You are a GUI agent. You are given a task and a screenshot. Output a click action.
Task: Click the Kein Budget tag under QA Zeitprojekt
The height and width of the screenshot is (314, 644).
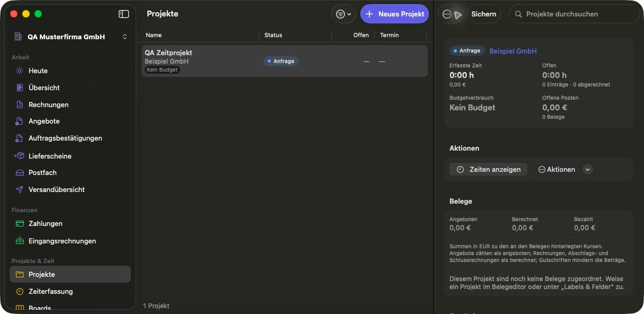coord(162,69)
